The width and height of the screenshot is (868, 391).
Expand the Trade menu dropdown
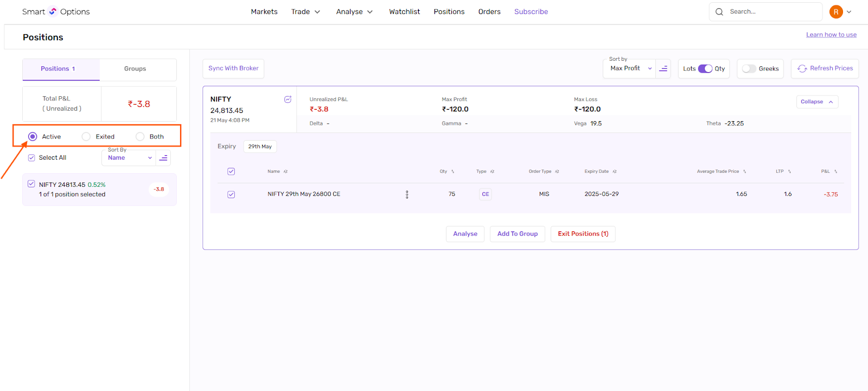click(305, 11)
